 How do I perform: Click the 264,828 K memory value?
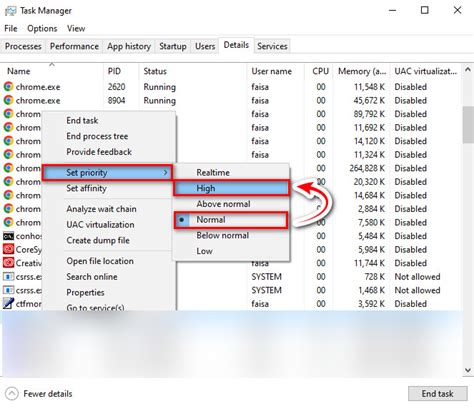pos(367,168)
